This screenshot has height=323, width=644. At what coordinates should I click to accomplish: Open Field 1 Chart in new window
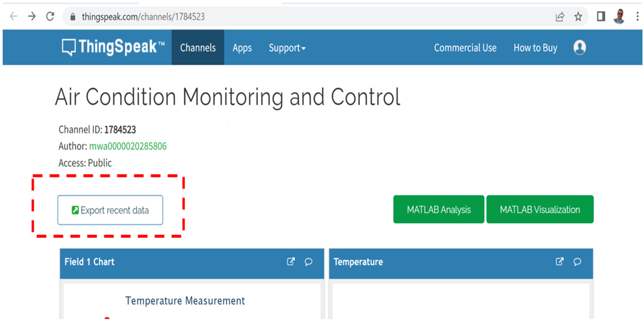pyautogui.click(x=291, y=261)
